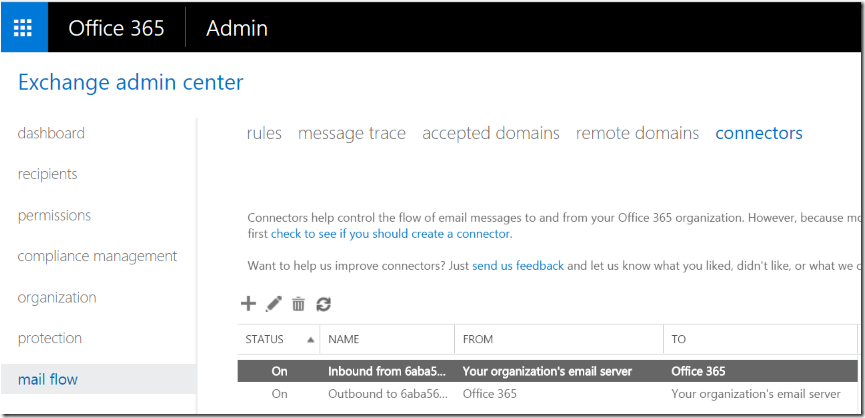Add a new connector with plus icon

tap(249, 303)
